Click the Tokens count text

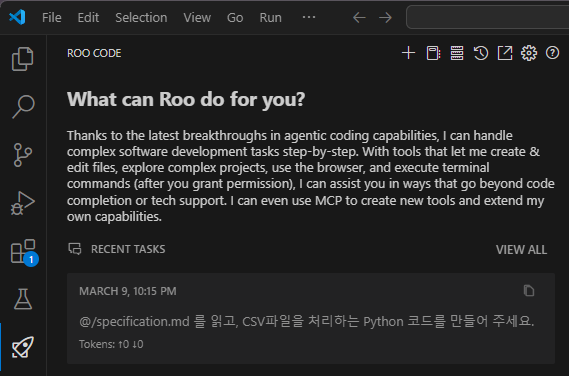111,344
